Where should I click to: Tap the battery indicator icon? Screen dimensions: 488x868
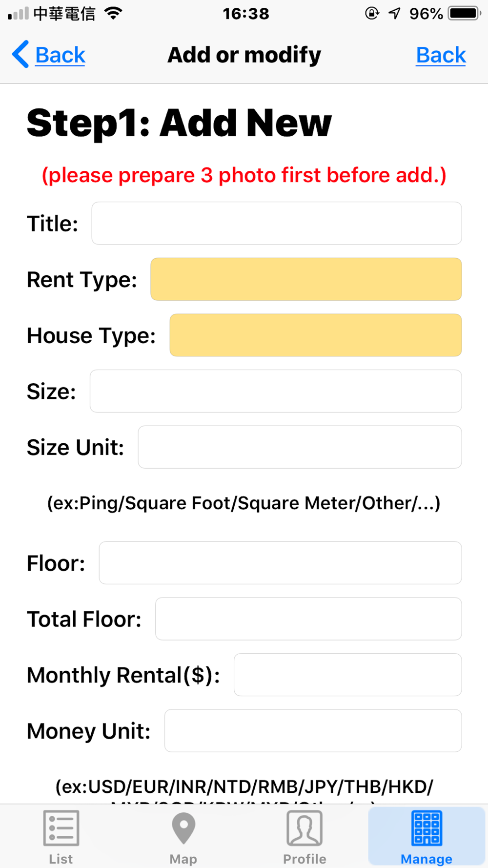[465, 13]
